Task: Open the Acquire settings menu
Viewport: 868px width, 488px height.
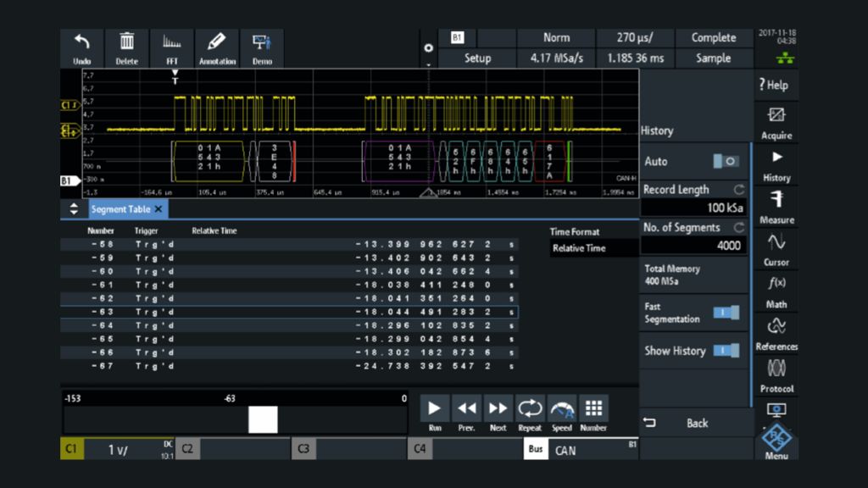Action: click(x=776, y=121)
